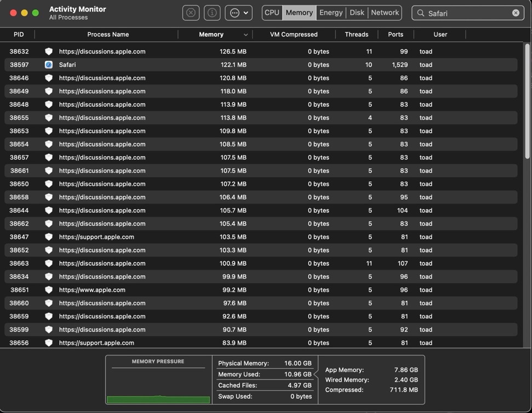Click shield icon for PID 38659

pyautogui.click(x=49, y=316)
